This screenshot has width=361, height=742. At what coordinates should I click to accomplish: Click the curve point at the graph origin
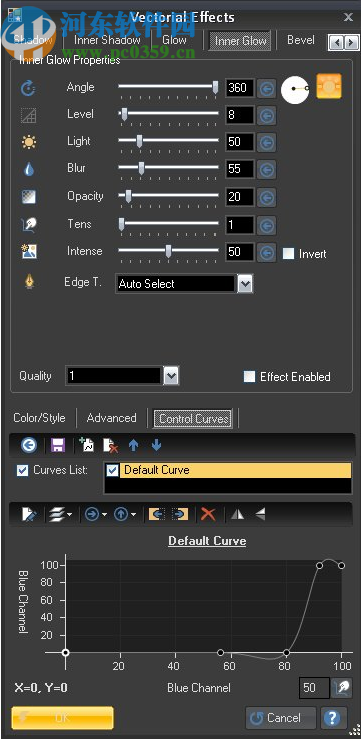click(x=66, y=653)
